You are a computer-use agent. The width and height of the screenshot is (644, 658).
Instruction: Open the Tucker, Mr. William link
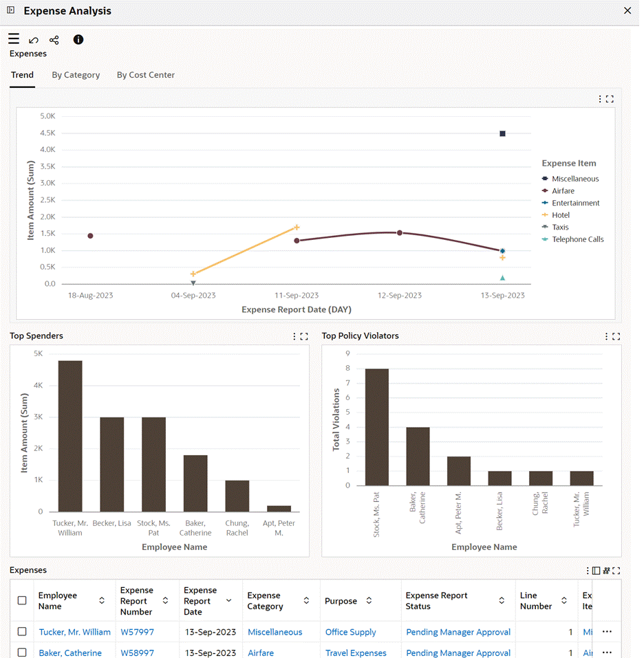pyautogui.click(x=75, y=632)
